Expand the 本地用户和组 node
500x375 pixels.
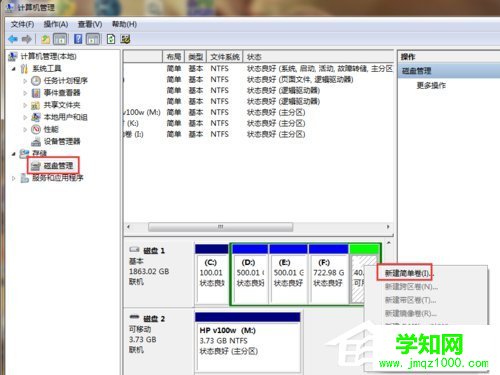point(25,117)
